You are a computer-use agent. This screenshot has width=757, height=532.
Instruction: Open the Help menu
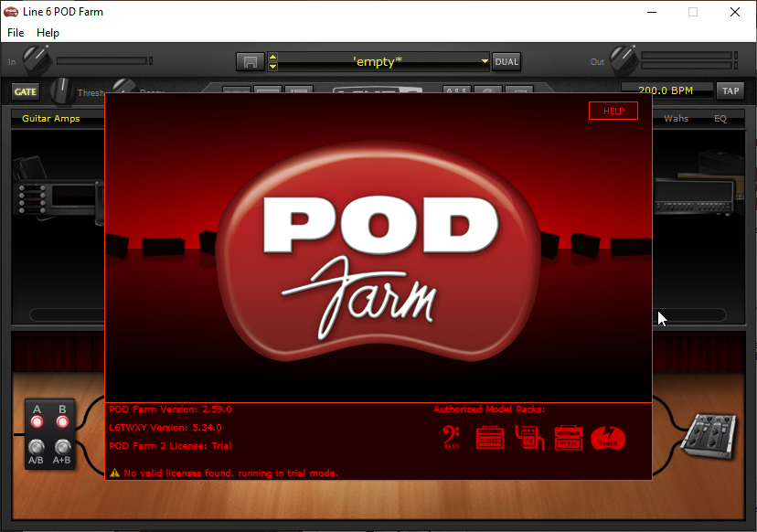tap(48, 33)
